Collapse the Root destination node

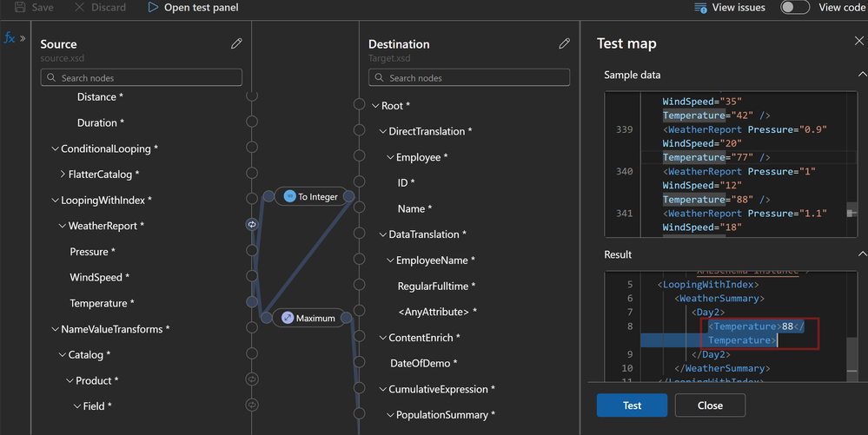375,106
